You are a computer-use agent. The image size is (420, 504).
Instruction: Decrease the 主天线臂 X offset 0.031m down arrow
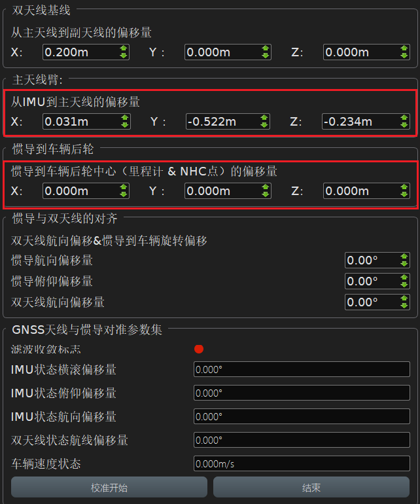coord(125,125)
